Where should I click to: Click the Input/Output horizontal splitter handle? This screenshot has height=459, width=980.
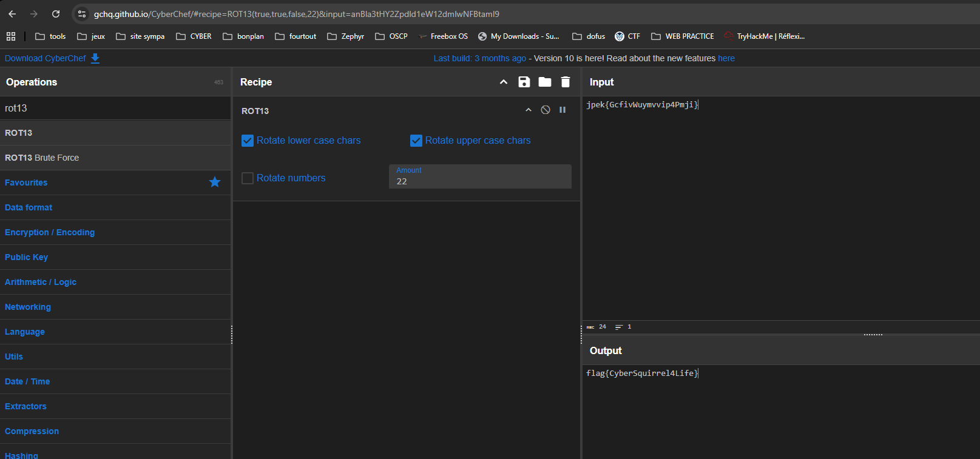pos(873,335)
